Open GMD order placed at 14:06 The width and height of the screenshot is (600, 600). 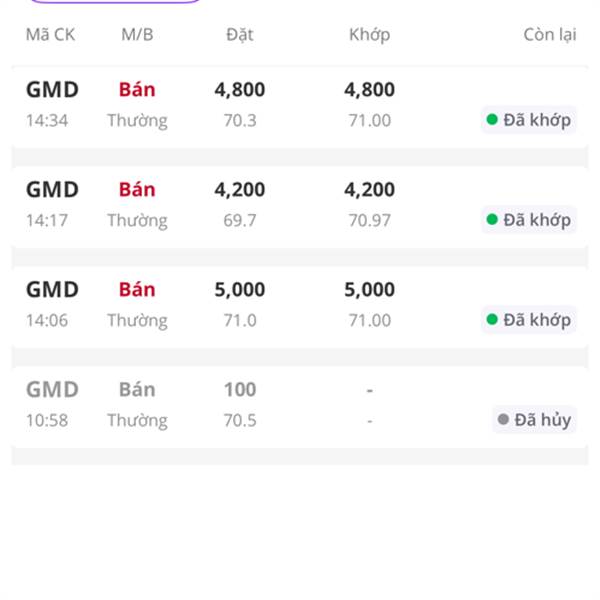52,290
